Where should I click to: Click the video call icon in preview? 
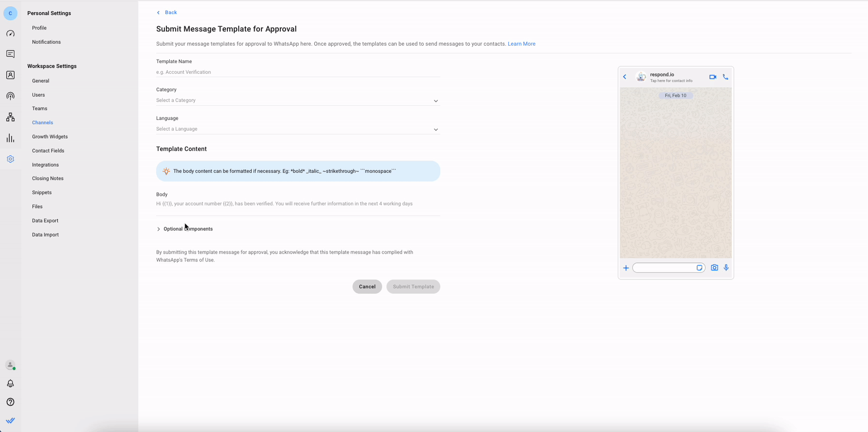point(712,77)
